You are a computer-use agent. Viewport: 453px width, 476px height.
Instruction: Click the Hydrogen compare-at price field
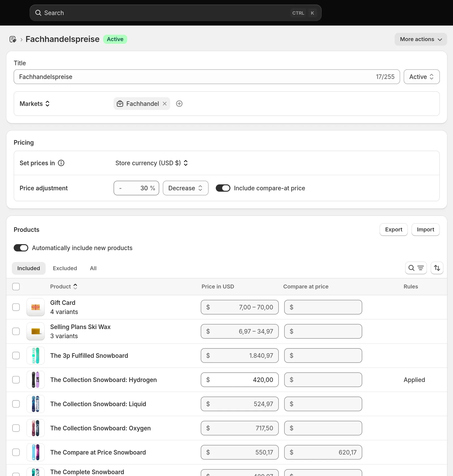(323, 380)
